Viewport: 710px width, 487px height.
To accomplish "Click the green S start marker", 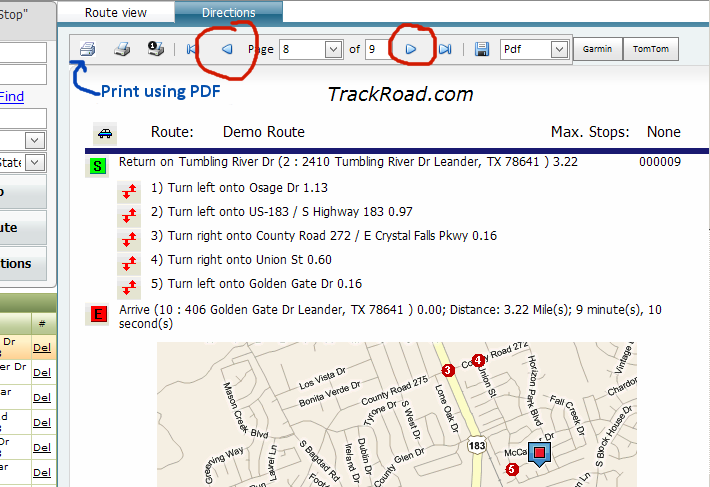I will tap(97, 166).
